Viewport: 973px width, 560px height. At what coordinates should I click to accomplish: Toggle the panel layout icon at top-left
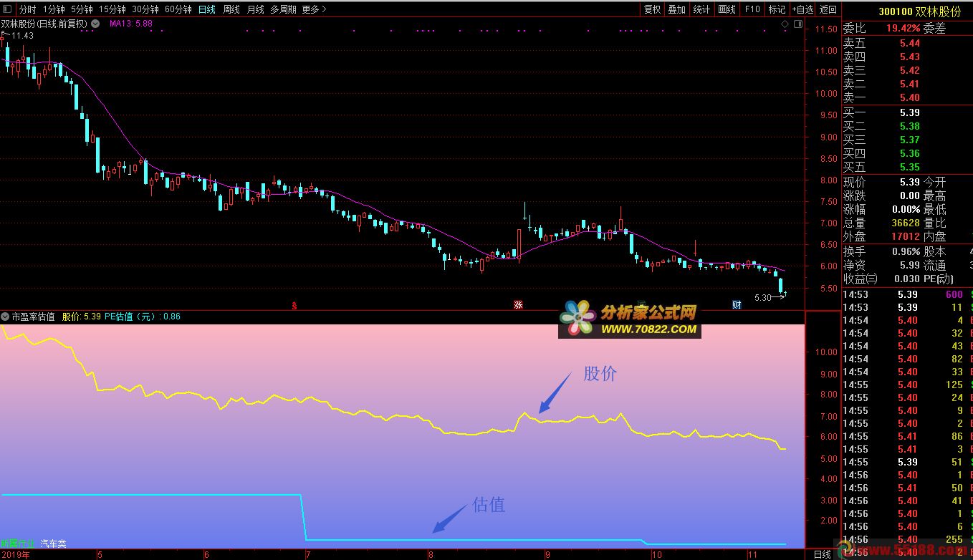7,9
